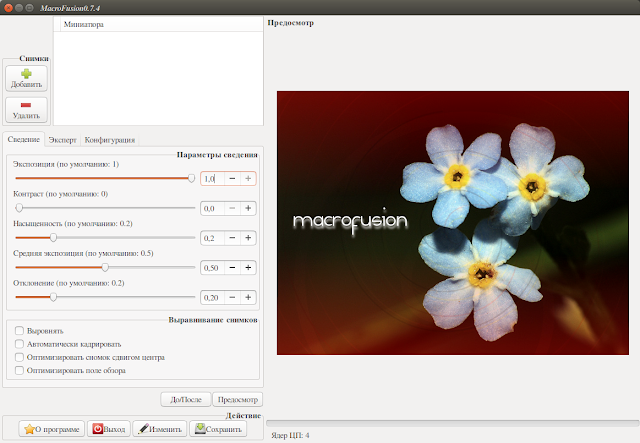Decrease Экспозиция value with minus

click(x=232, y=178)
